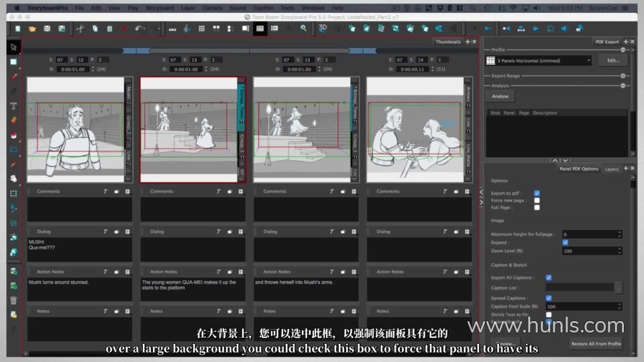The width and height of the screenshot is (644, 362).
Task: Open the Camera menu
Action: coord(212,8)
